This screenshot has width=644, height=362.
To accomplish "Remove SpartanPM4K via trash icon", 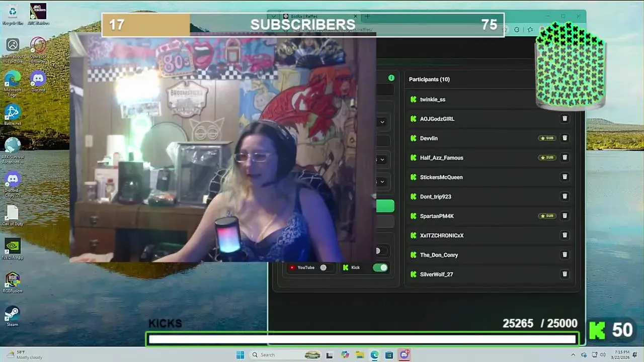I will 565,216.
